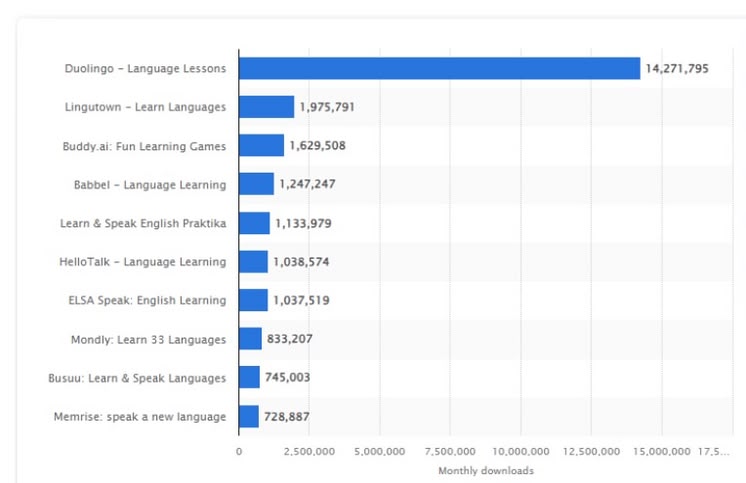
Task: Click the value 1,629,508
Action: click(318, 146)
